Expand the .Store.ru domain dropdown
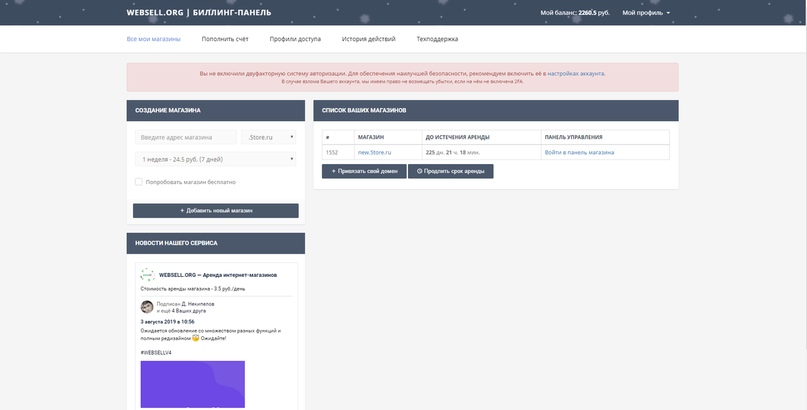The width and height of the screenshot is (807, 410). point(269,137)
